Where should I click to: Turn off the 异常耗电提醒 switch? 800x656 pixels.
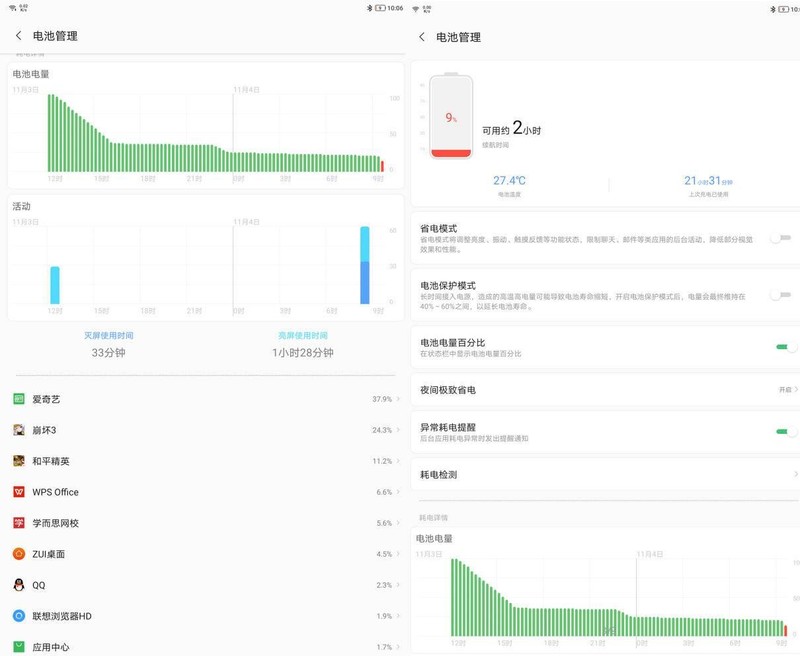click(786, 432)
